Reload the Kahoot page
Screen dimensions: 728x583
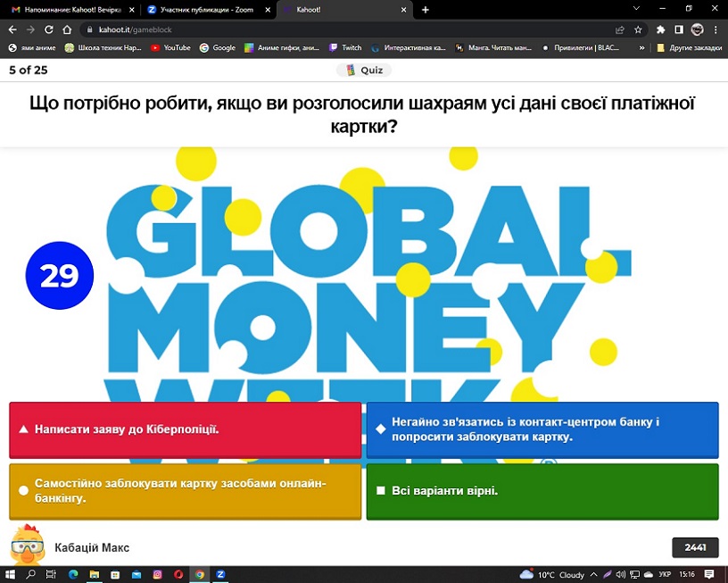point(49,29)
